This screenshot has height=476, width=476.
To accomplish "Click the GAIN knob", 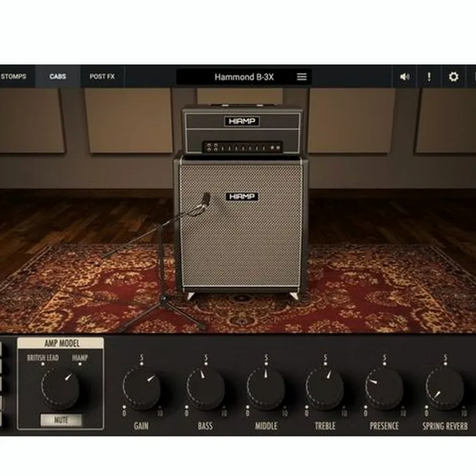I will click(x=141, y=388).
